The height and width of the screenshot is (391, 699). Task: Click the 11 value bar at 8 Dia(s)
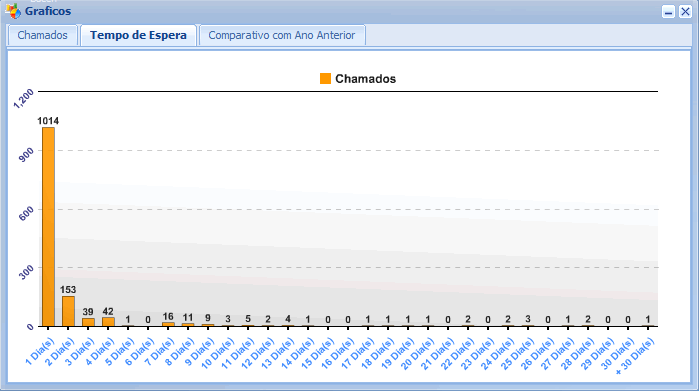(x=188, y=325)
